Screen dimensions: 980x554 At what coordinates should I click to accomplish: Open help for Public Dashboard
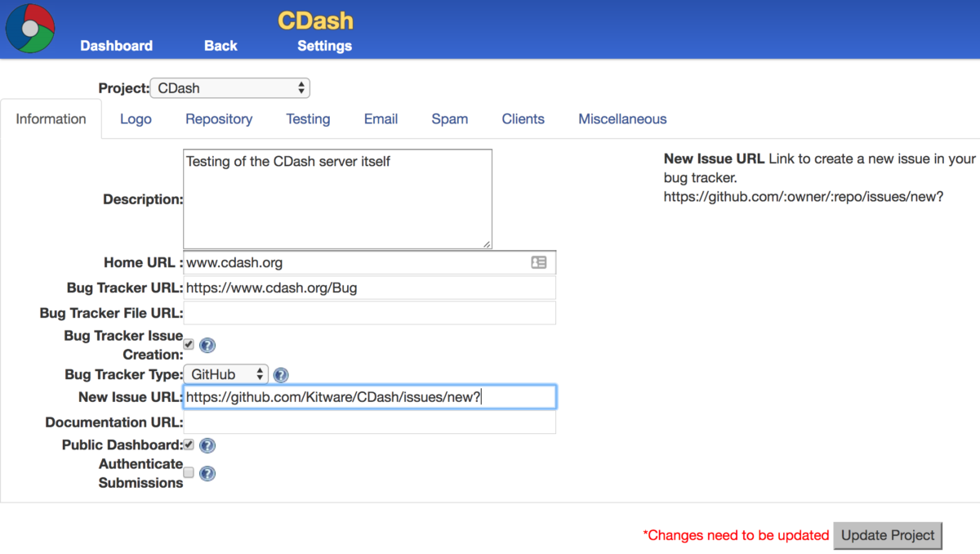coord(207,445)
